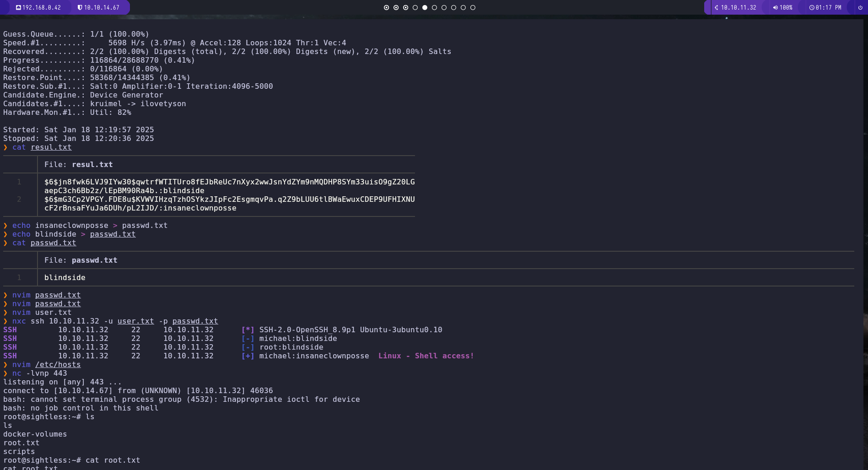Click 'Candidates.#1' kruimel -> ilovetyson line

click(x=95, y=104)
